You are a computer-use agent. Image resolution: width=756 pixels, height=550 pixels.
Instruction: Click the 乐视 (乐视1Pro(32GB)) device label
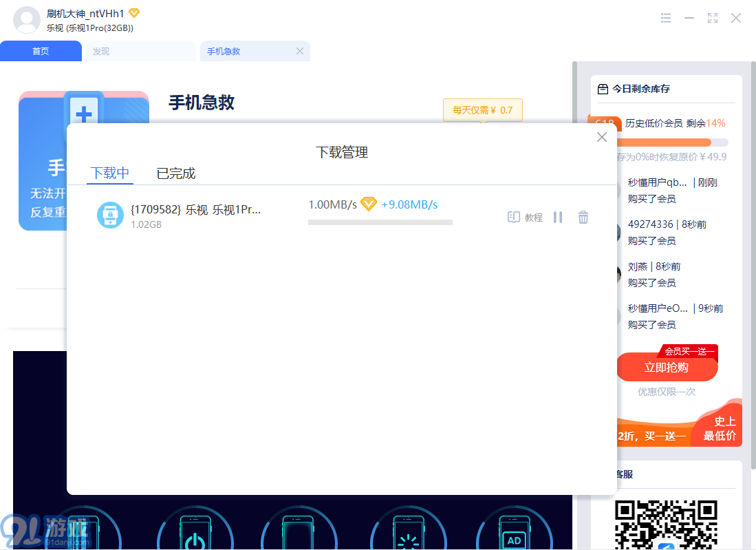pos(90,28)
